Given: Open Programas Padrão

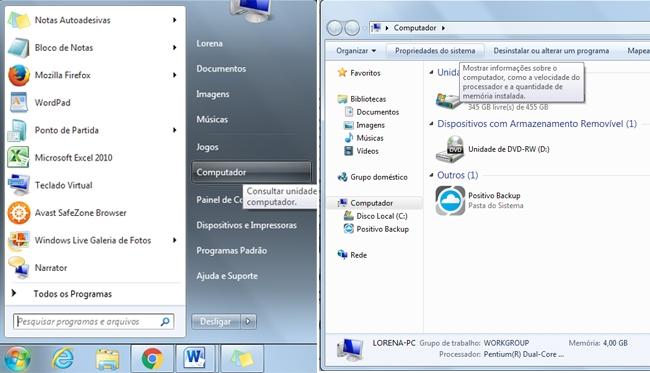Looking at the screenshot, I should [231, 250].
